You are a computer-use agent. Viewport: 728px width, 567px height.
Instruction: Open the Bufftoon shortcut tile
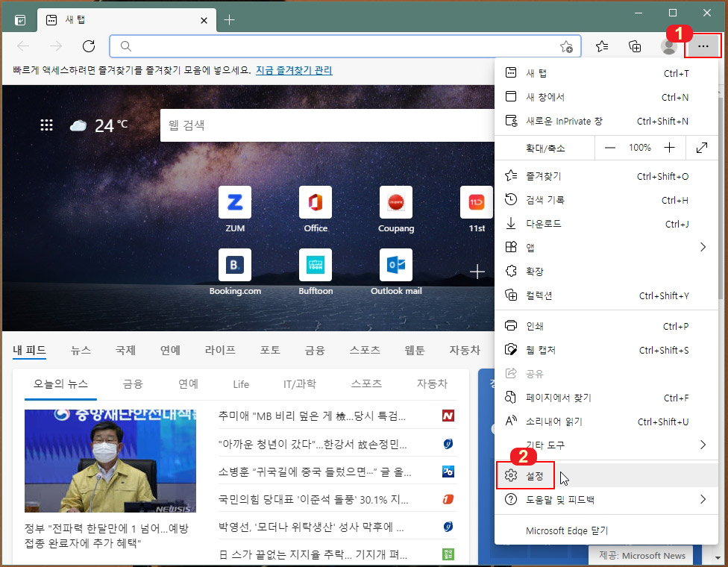point(315,264)
